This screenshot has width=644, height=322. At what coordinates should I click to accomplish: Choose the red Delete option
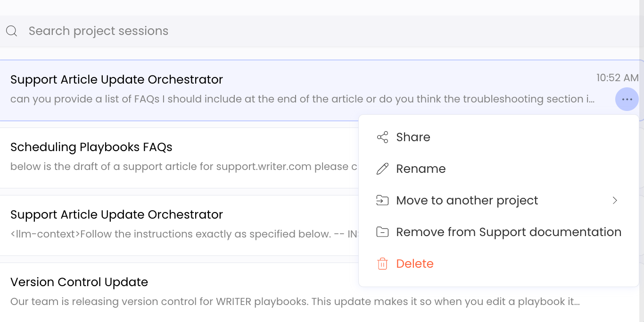415,264
